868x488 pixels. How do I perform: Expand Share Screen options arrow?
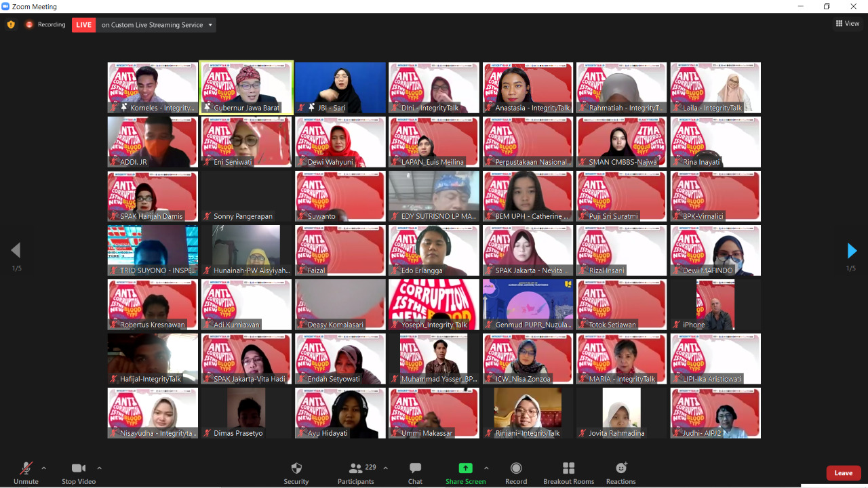tap(486, 468)
